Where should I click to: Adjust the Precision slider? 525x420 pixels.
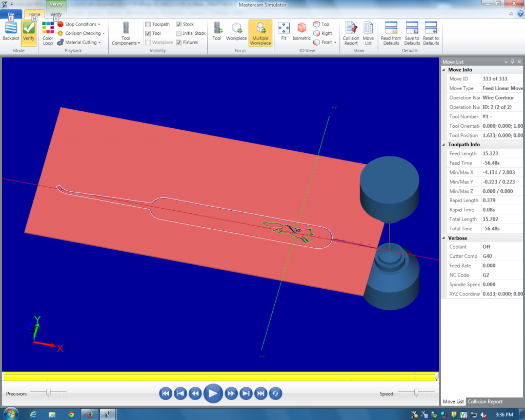click(x=48, y=393)
